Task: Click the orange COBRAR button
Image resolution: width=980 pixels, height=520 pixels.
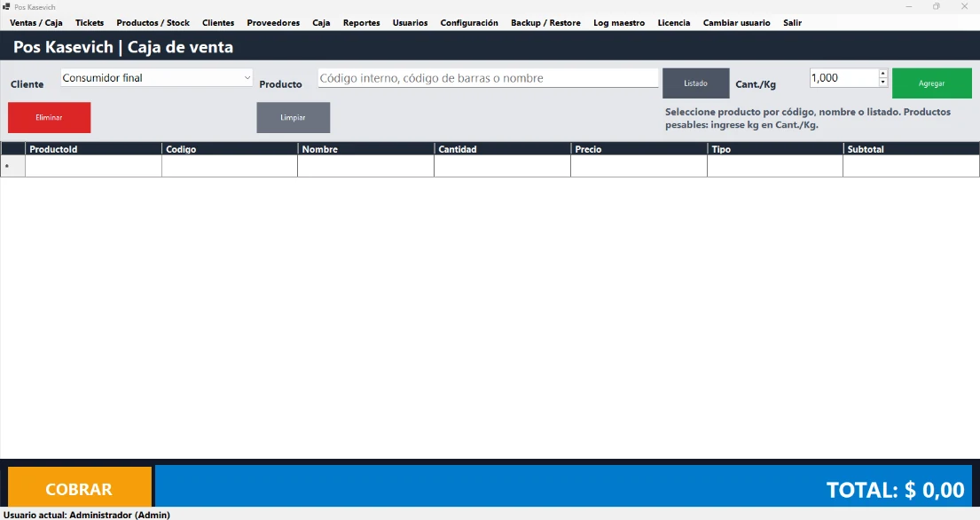Action: pos(79,488)
